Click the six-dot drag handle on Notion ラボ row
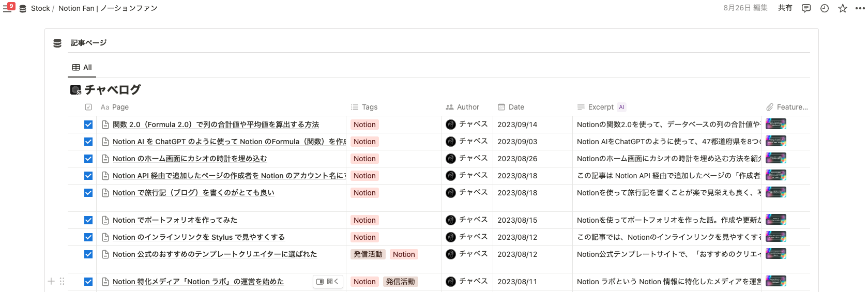The image size is (868, 292). (62, 282)
